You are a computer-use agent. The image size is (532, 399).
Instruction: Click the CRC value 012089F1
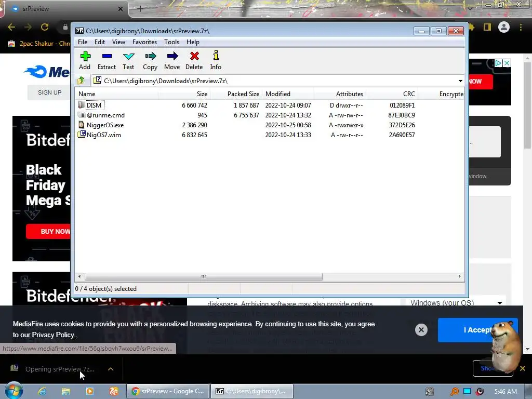click(x=402, y=105)
